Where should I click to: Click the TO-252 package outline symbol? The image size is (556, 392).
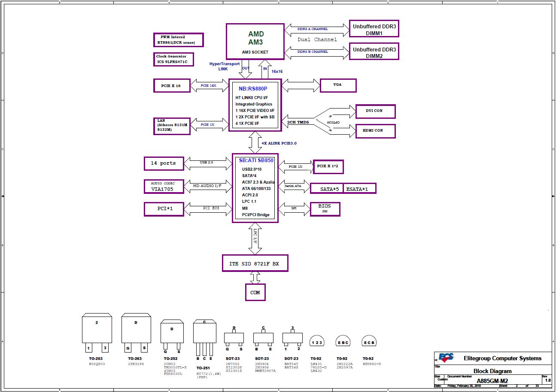[x=172, y=337]
